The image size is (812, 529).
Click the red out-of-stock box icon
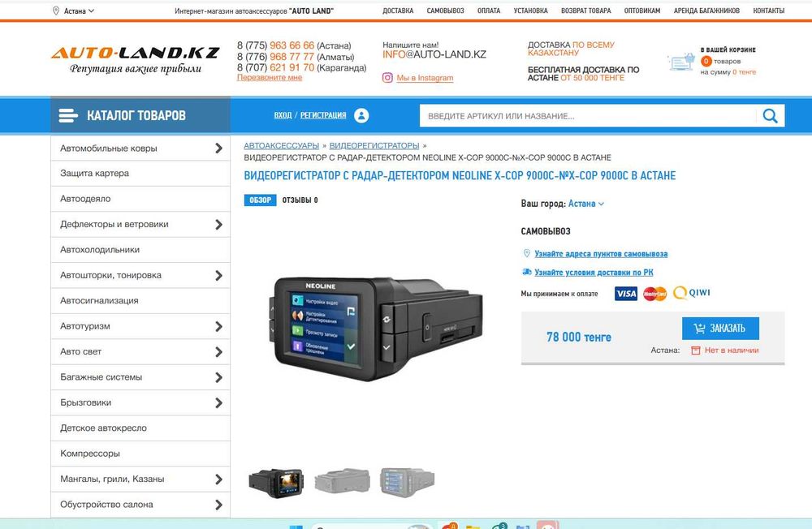pos(696,351)
